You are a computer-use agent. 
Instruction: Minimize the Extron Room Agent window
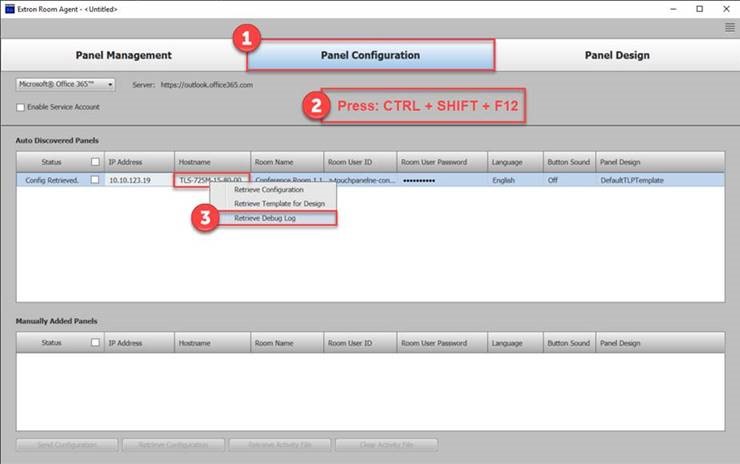(669, 8)
